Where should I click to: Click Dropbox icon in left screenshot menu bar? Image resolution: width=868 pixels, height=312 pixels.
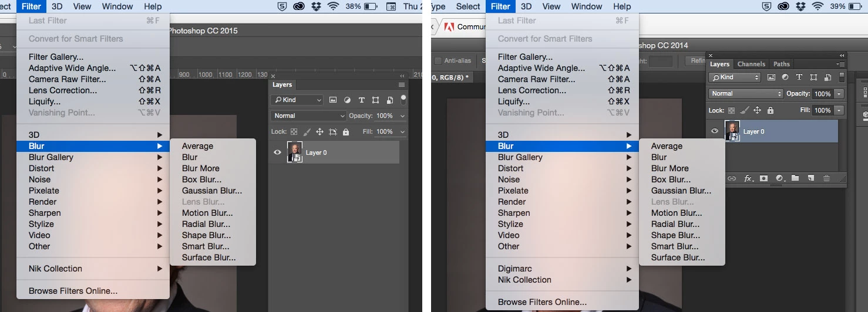[316, 6]
